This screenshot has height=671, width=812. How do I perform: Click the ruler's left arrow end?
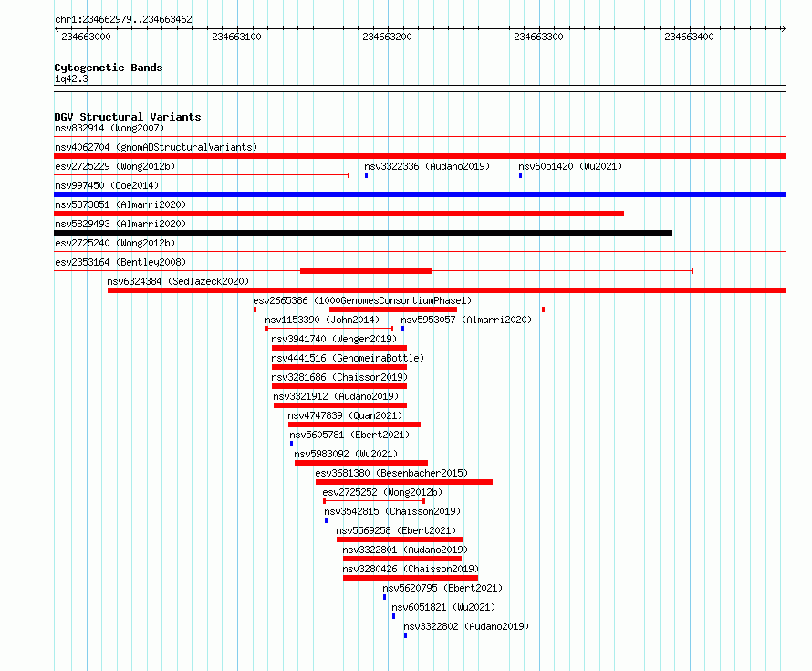click(57, 29)
